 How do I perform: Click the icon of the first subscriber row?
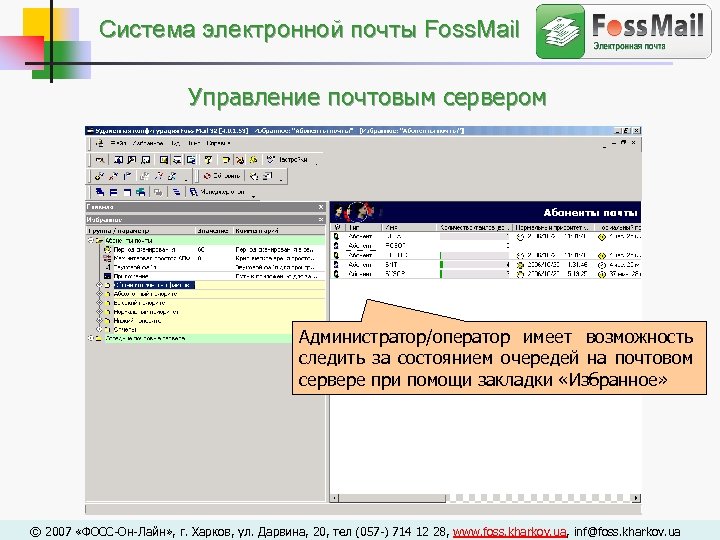coord(337,236)
